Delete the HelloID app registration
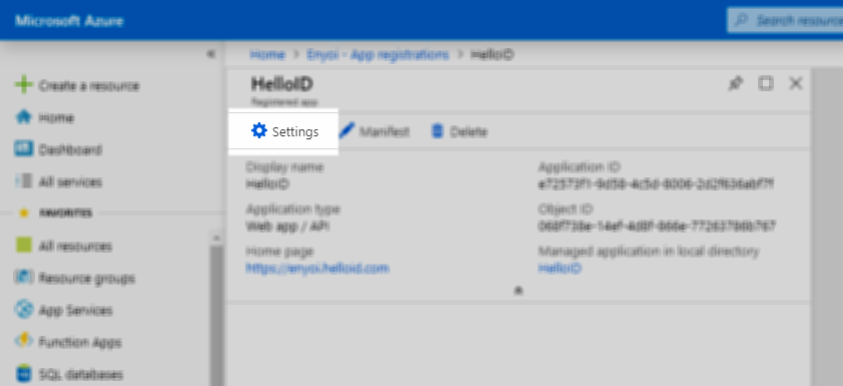 pyautogui.click(x=460, y=132)
